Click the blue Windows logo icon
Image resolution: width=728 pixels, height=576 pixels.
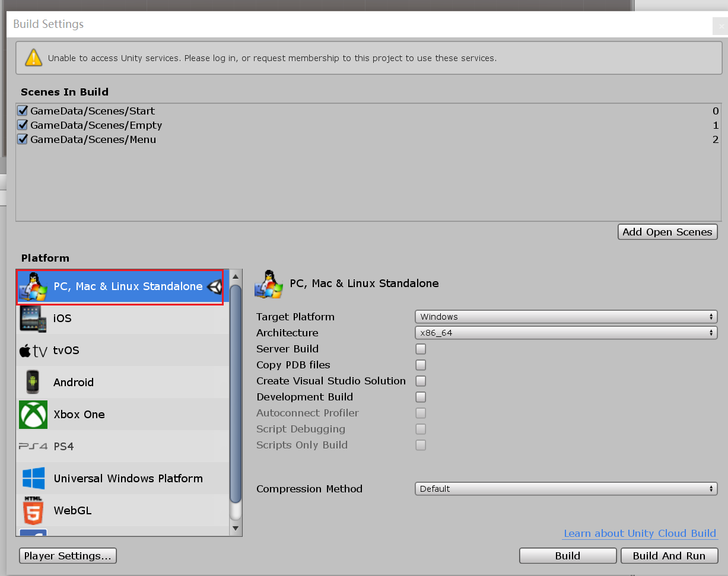[x=33, y=479]
